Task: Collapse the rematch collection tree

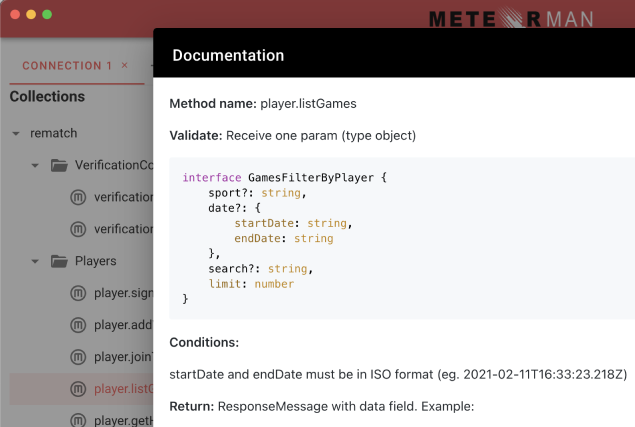Action: coord(16,133)
